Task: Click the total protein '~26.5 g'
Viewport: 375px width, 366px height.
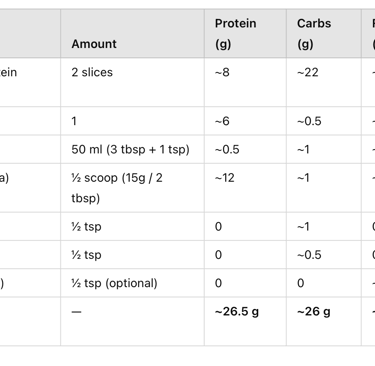Action: coord(237,311)
